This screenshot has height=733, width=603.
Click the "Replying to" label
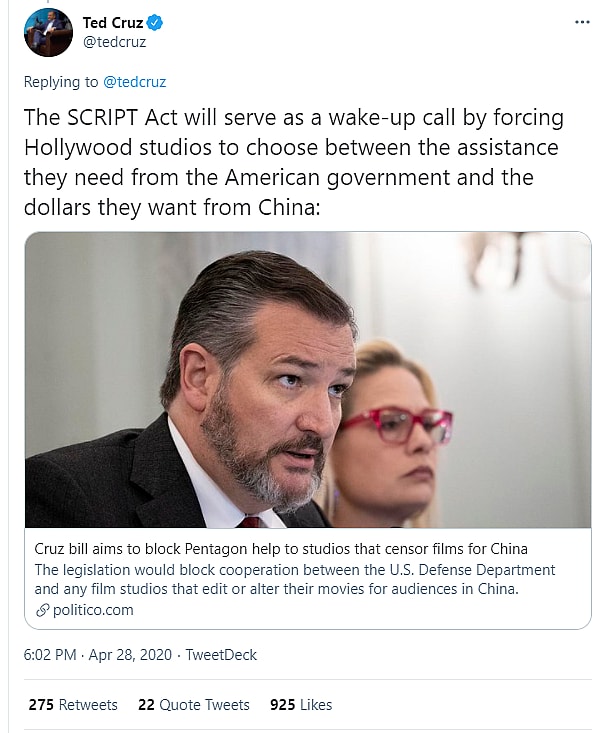tap(61, 82)
